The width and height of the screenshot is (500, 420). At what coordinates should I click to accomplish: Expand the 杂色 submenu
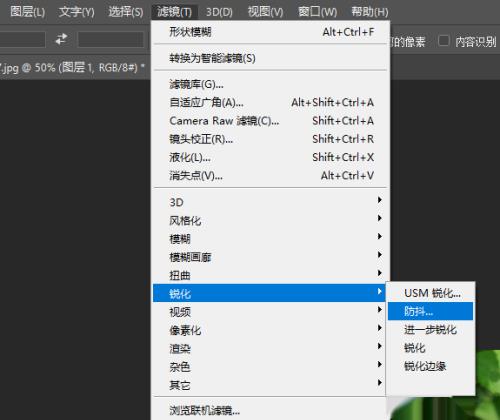(x=269, y=367)
